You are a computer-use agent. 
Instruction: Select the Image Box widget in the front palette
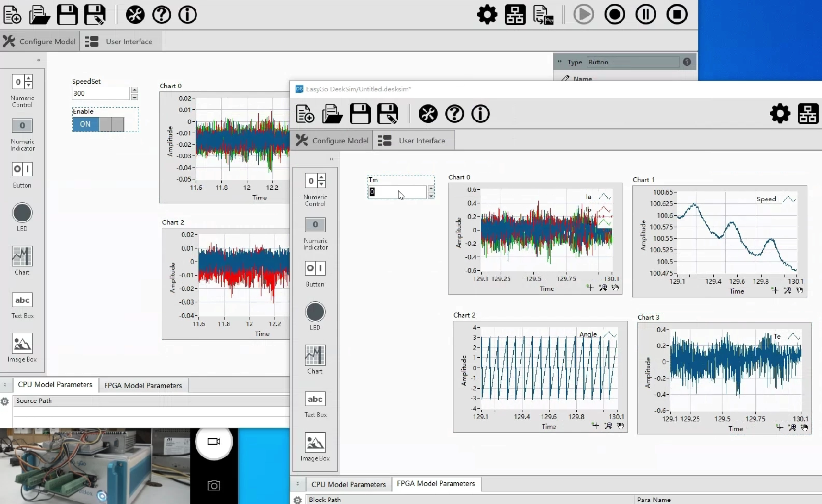[x=315, y=443]
